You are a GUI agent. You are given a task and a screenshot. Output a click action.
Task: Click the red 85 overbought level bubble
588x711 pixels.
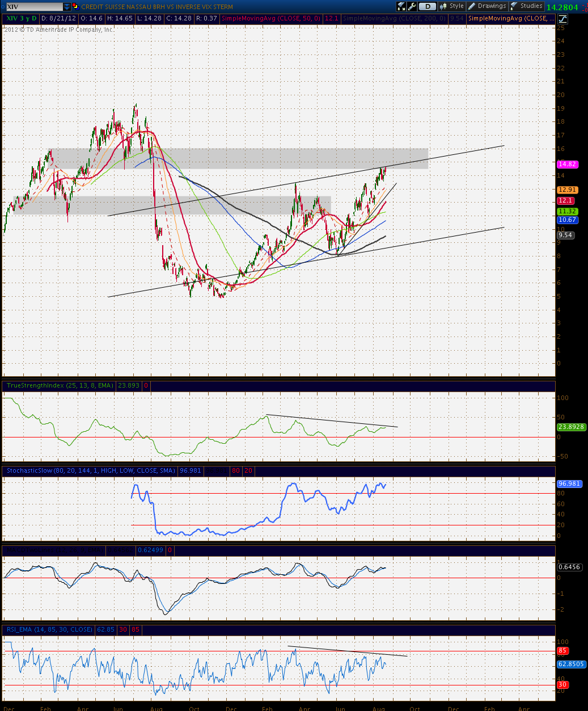pos(563,651)
